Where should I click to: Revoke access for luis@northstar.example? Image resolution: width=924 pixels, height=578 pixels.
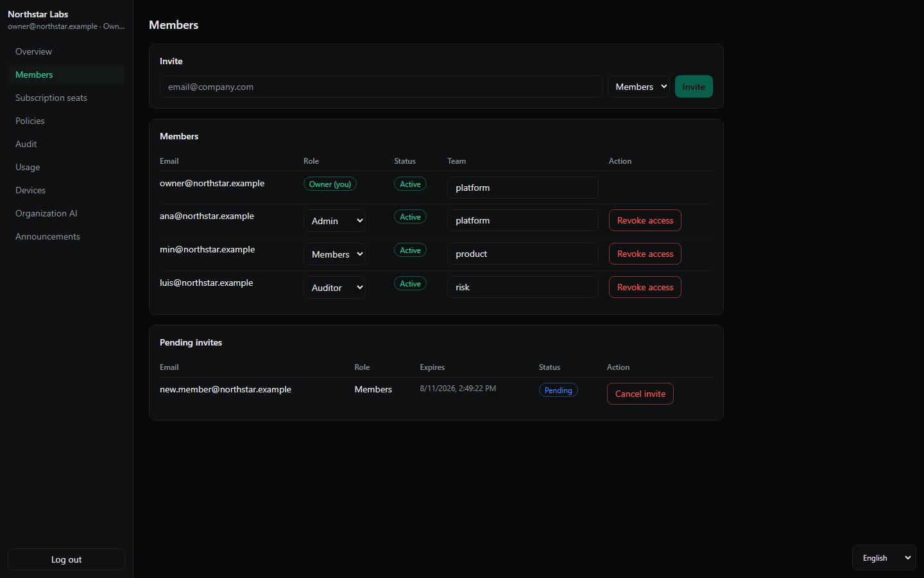pos(645,287)
